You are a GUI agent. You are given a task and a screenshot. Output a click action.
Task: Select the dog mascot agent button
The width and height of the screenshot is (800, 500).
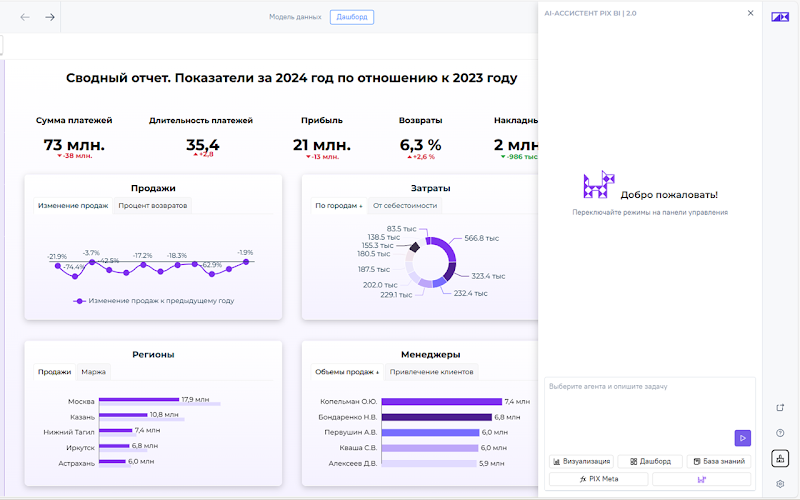[702, 479]
